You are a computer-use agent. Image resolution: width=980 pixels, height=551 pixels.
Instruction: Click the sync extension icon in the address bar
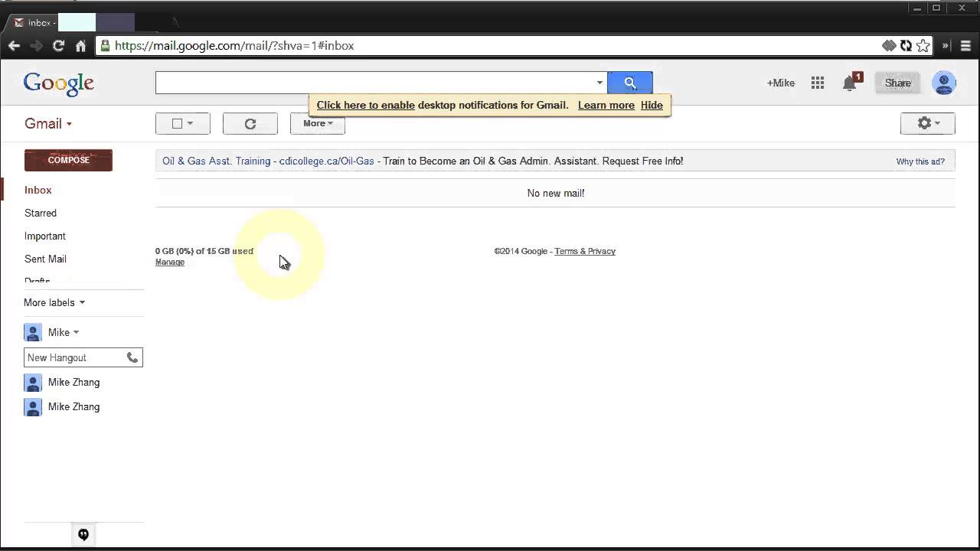coord(906,46)
